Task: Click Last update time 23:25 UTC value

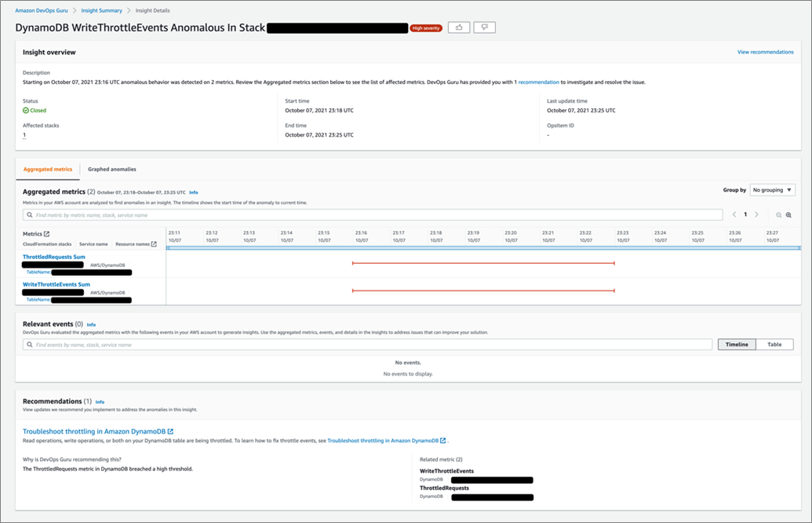Action: 581,111
